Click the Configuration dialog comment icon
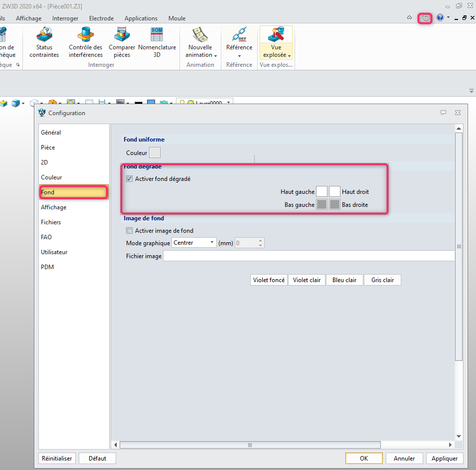 tap(443, 113)
